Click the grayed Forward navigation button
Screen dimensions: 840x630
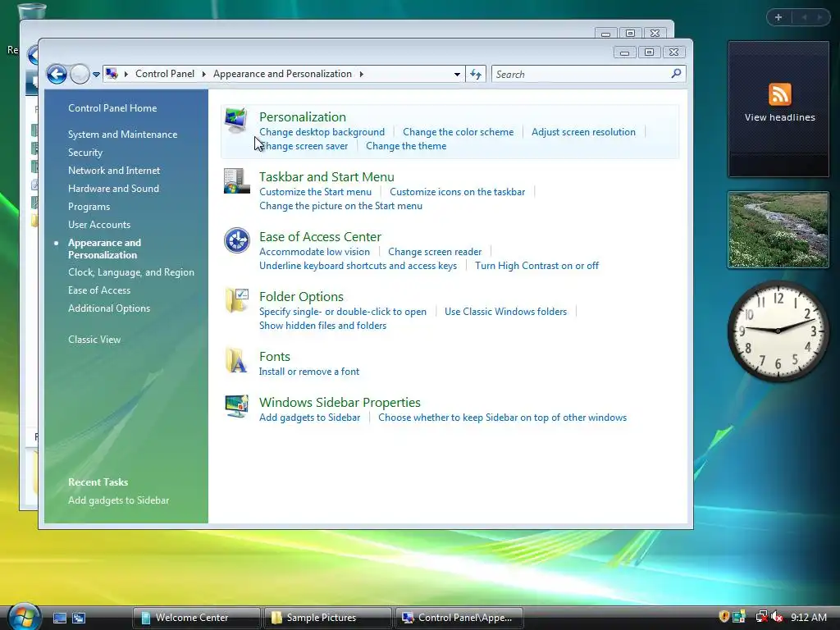(x=80, y=74)
